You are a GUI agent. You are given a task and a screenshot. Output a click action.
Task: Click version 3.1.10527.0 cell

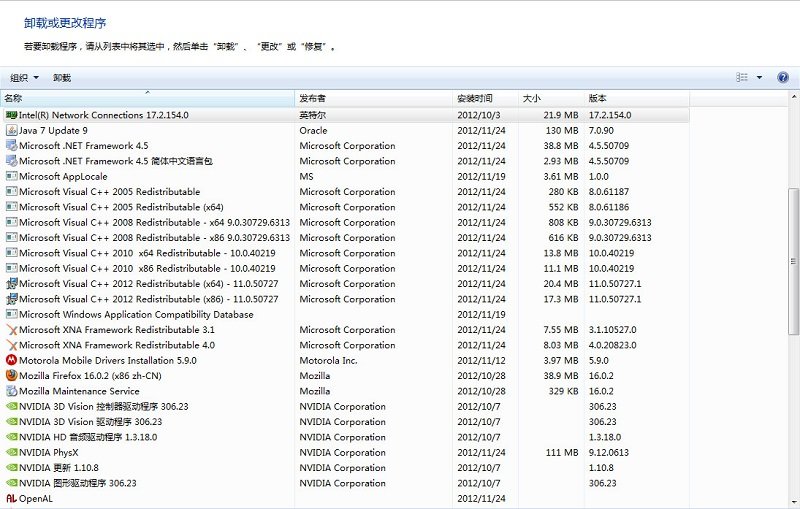click(612, 330)
